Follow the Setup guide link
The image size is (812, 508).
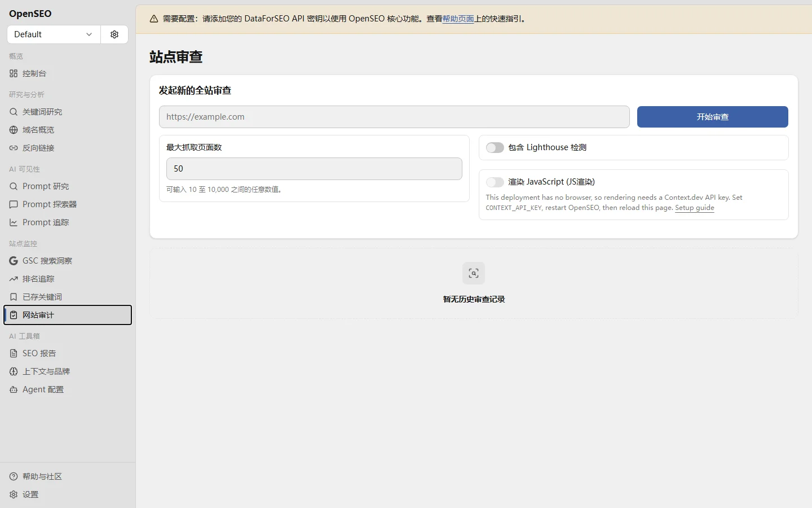(695, 208)
